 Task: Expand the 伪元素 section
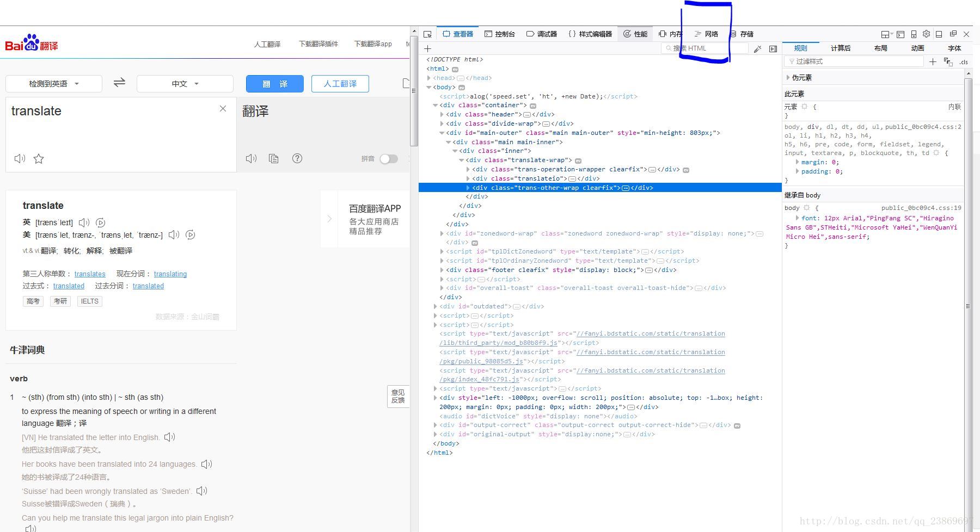point(788,78)
